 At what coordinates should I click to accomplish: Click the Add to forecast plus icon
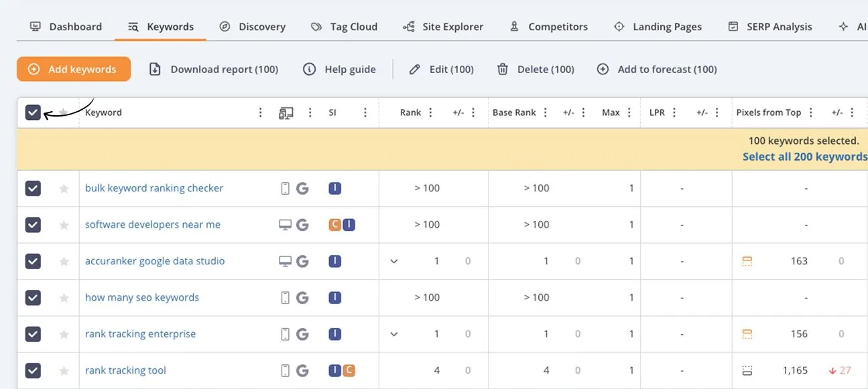coord(603,70)
